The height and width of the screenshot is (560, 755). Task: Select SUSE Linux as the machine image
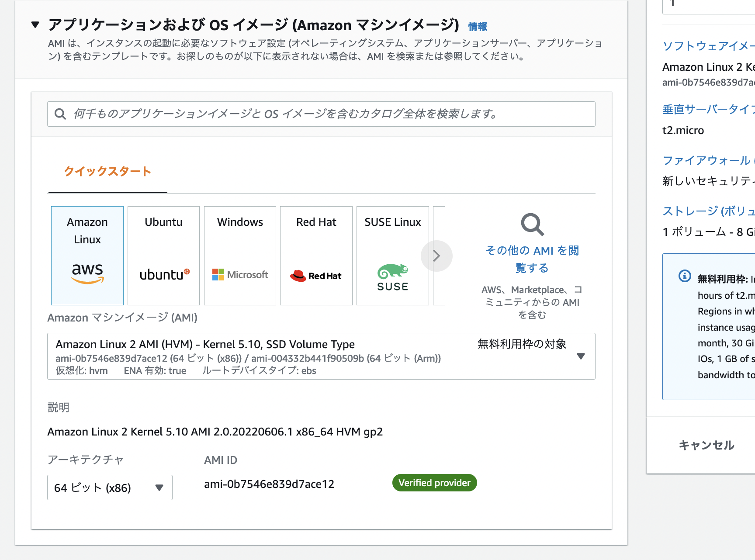point(392,256)
